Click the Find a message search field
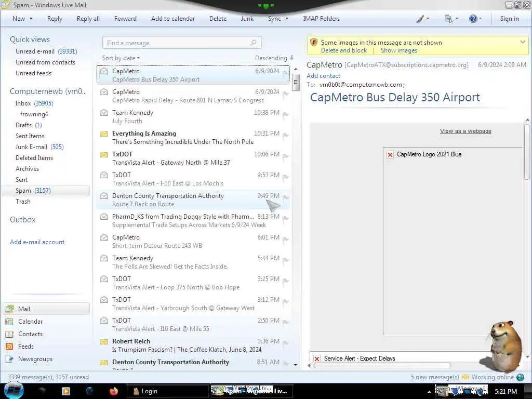Screen dimensions: 532x399 182,43
